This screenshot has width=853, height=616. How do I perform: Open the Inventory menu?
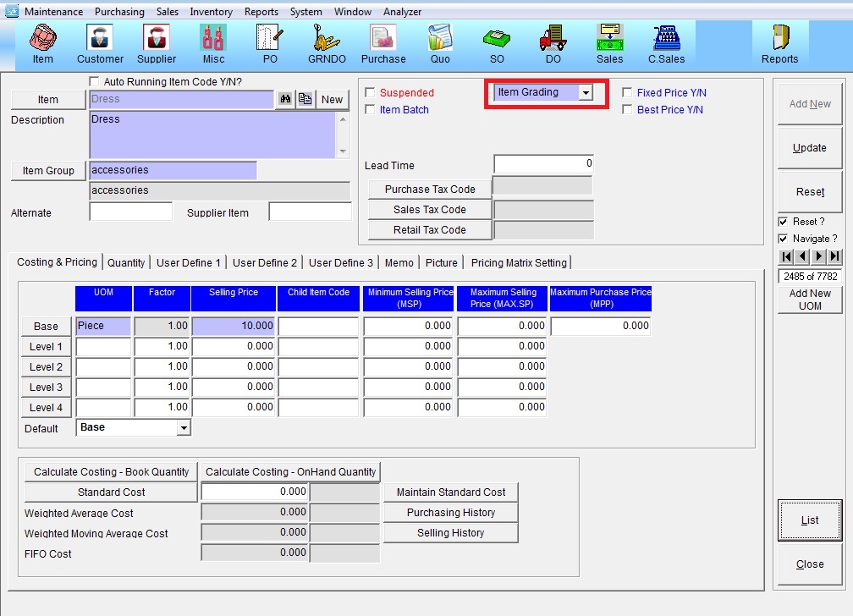point(211,12)
